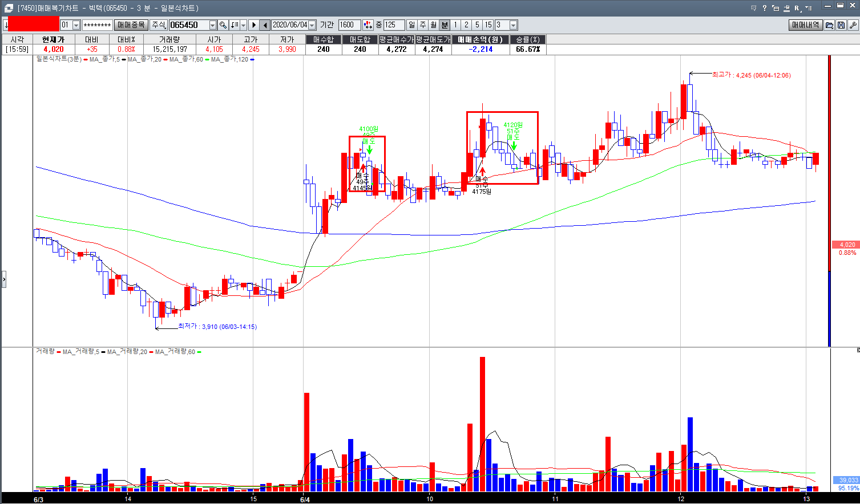Click the 거래량 volume panel legend label
The height and width of the screenshot is (504, 860).
point(45,351)
